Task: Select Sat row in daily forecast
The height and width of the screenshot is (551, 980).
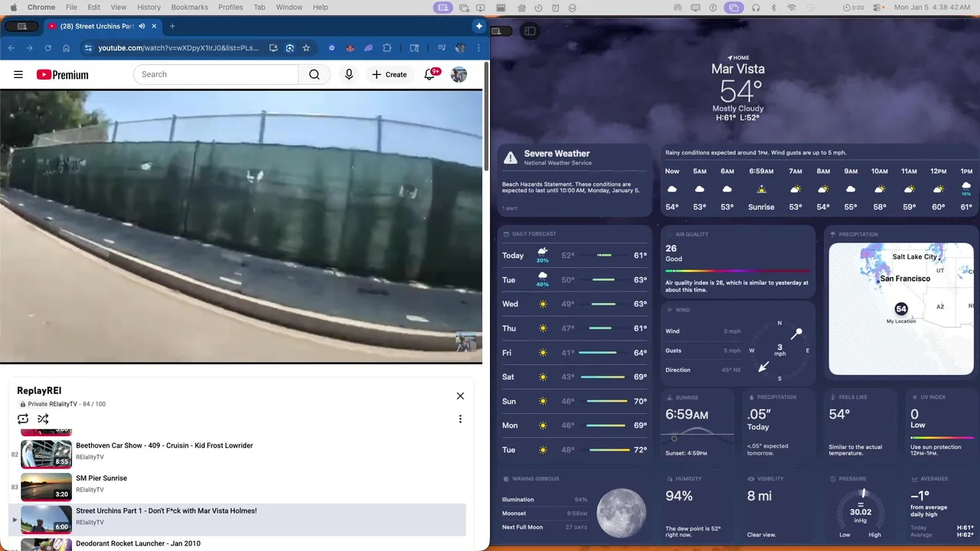Action: tap(575, 377)
